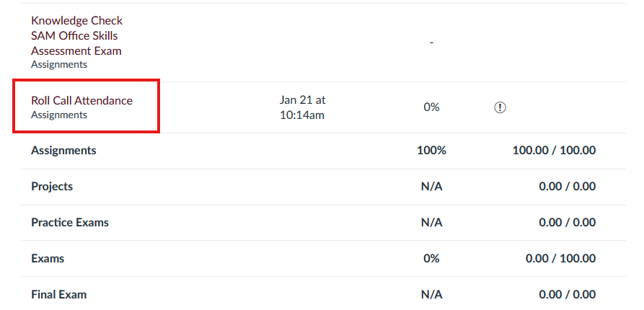The height and width of the screenshot is (310, 644).
Task: Click the dash score for Knowledge Check exam
Action: pyautogui.click(x=432, y=43)
